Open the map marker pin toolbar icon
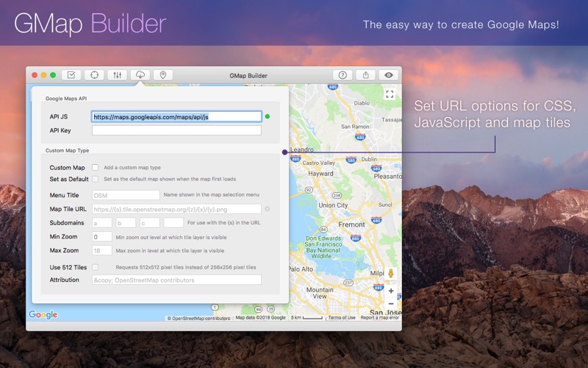The width and height of the screenshot is (588, 368). coord(163,75)
